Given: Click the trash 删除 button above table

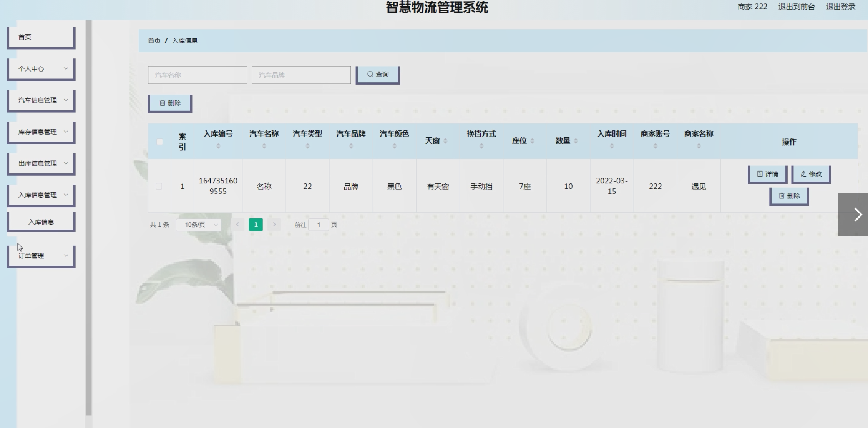Looking at the screenshot, I should [x=170, y=103].
